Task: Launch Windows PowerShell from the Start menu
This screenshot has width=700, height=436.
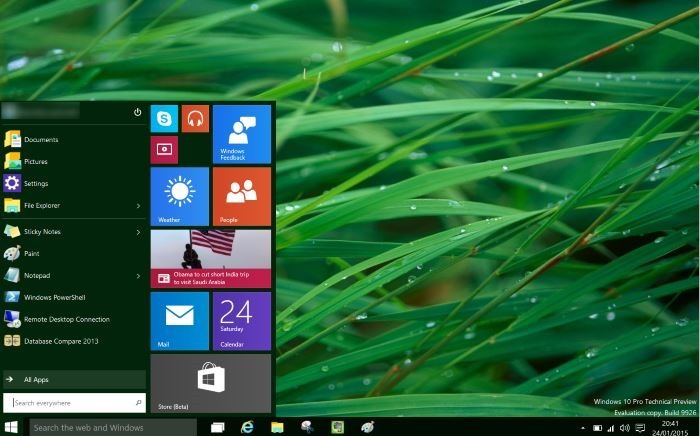Action: [54, 297]
